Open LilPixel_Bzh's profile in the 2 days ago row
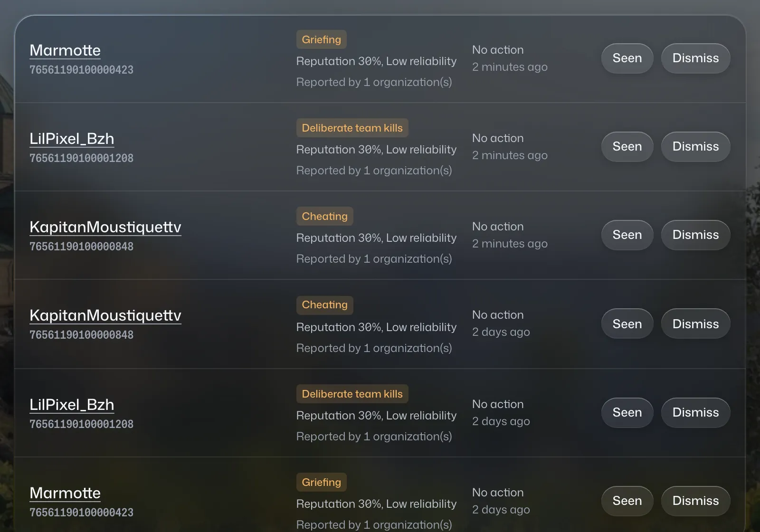The height and width of the screenshot is (532, 760). coord(72,405)
